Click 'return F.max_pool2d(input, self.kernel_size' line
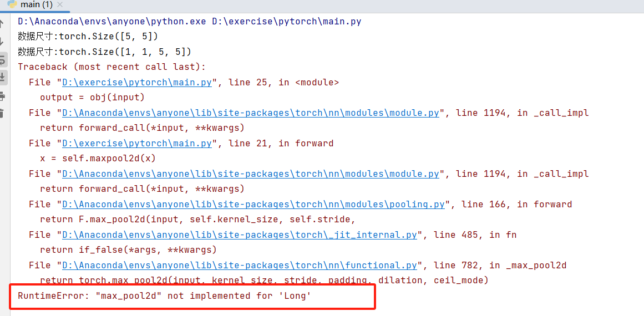The image size is (644, 316). pyautogui.click(x=197, y=220)
